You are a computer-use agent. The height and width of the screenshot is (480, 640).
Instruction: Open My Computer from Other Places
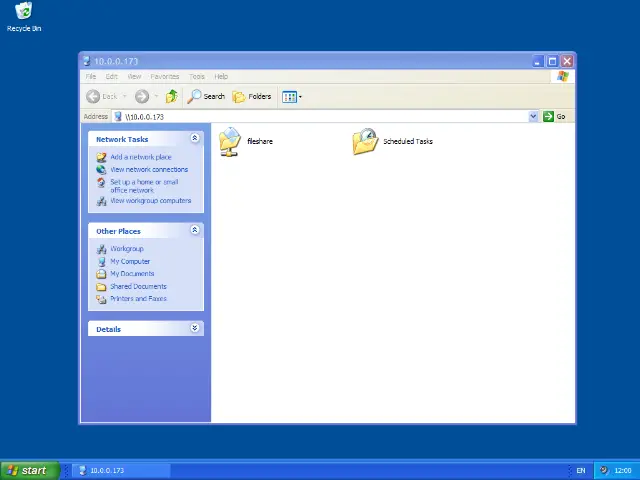[130, 261]
